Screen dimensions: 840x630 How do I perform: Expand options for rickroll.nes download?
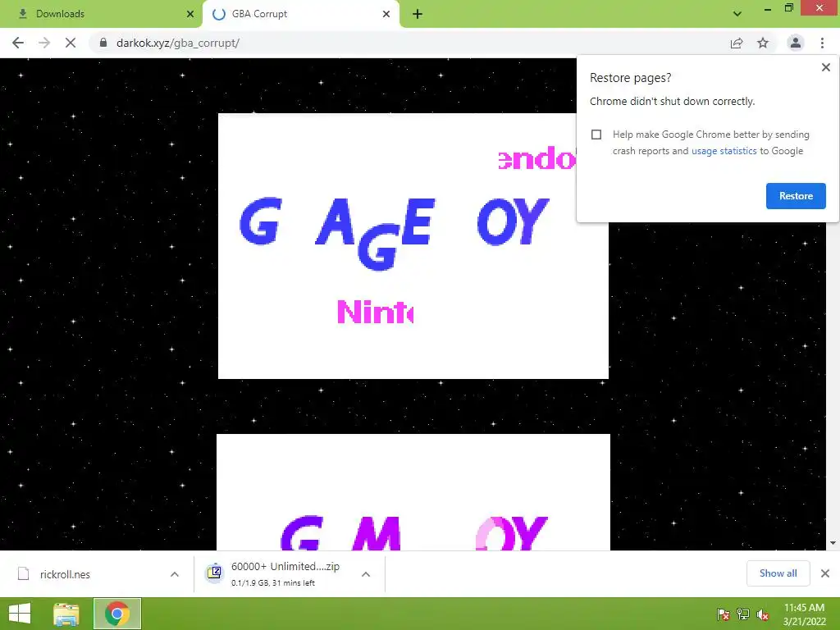[175, 574]
